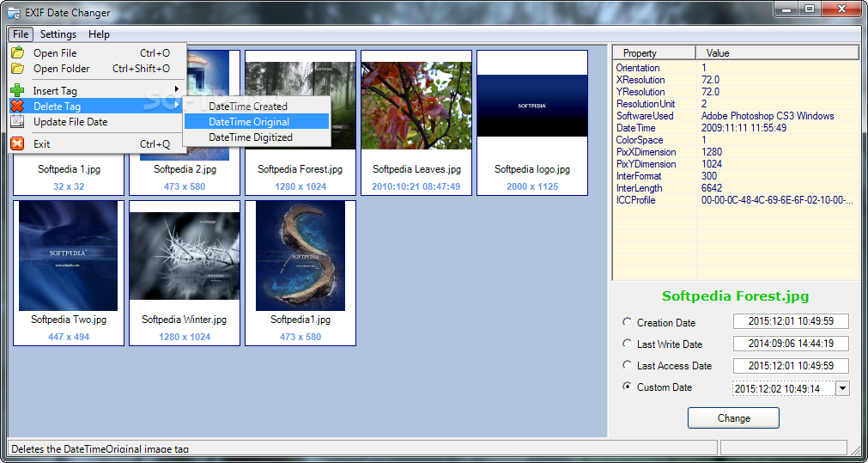Screen dimensions: 868x463
Task: Click the YResolution property row
Action: click(x=737, y=92)
